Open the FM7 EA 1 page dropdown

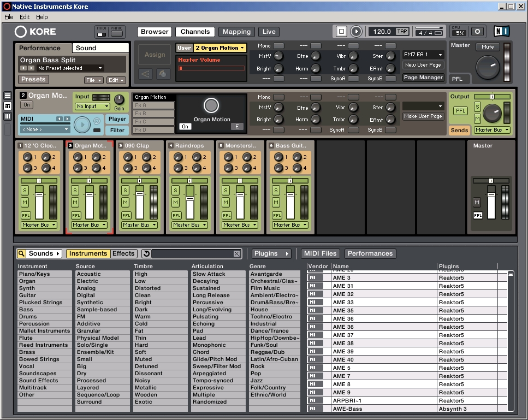[423, 54]
